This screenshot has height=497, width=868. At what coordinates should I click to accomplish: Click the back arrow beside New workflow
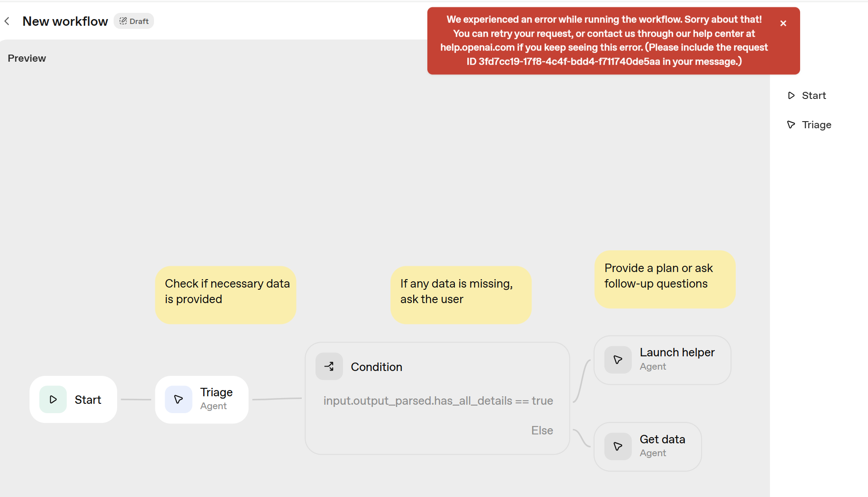tap(7, 21)
